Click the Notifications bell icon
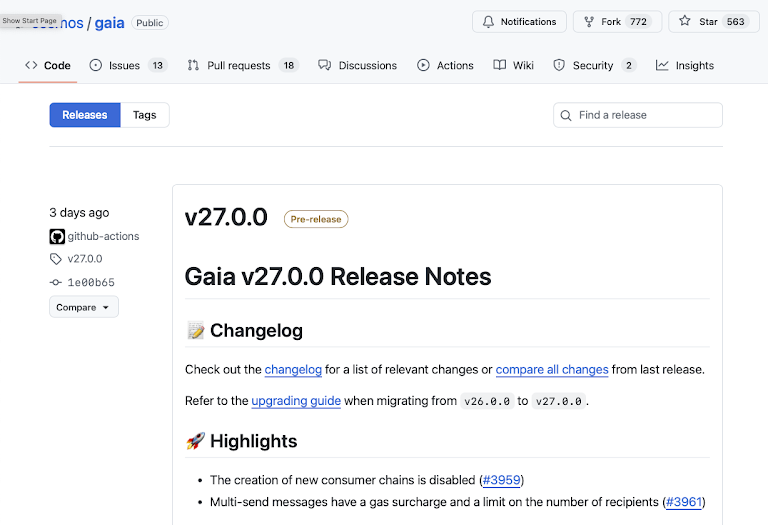 (x=488, y=22)
